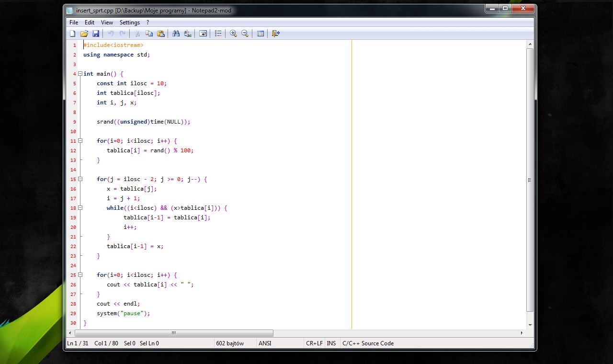Copy text to clipboard
The width and height of the screenshot is (613, 364).
pyautogui.click(x=149, y=33)
